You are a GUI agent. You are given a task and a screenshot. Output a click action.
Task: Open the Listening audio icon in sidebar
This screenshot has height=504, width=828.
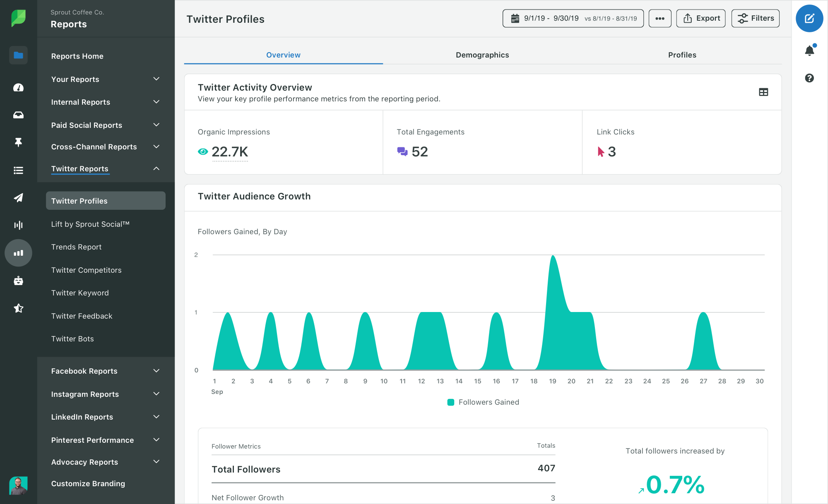(x=18, y=225)
